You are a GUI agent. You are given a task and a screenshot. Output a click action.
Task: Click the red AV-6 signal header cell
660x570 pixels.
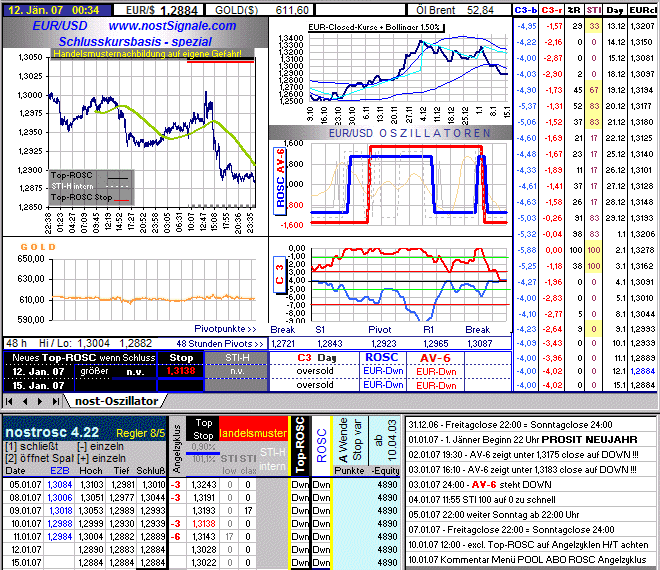(x=435, y=358)
